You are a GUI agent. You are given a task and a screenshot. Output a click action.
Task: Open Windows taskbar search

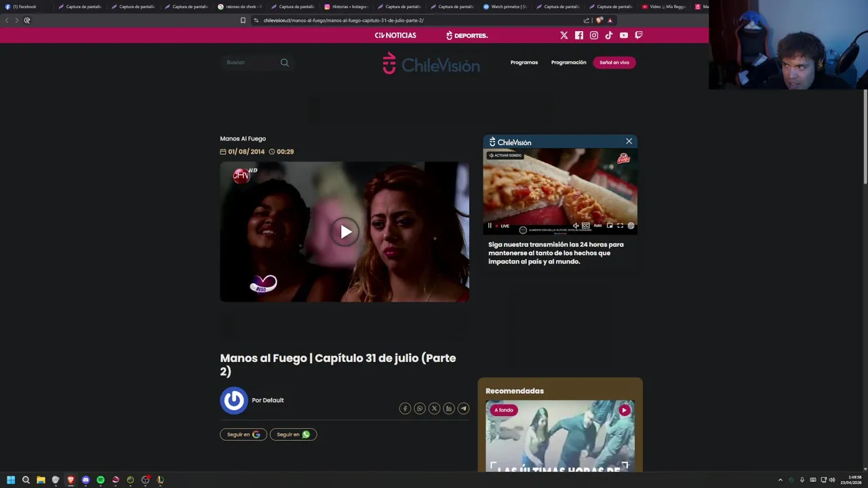click(26, 480)
